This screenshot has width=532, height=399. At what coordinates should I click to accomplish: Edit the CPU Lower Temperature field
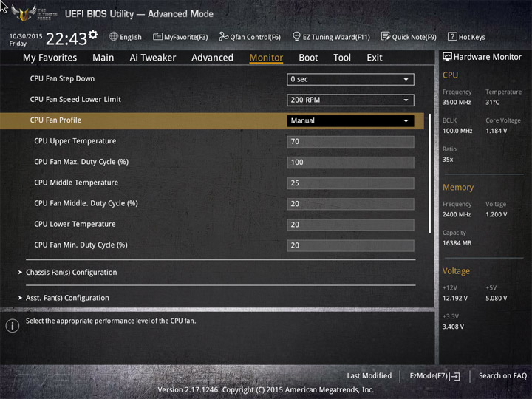350,225
